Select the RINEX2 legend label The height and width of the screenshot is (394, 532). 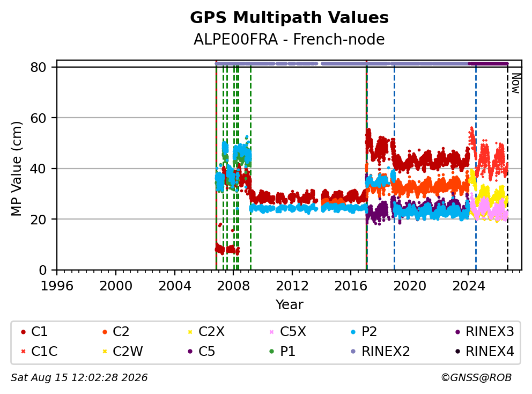tap(386, 351)
